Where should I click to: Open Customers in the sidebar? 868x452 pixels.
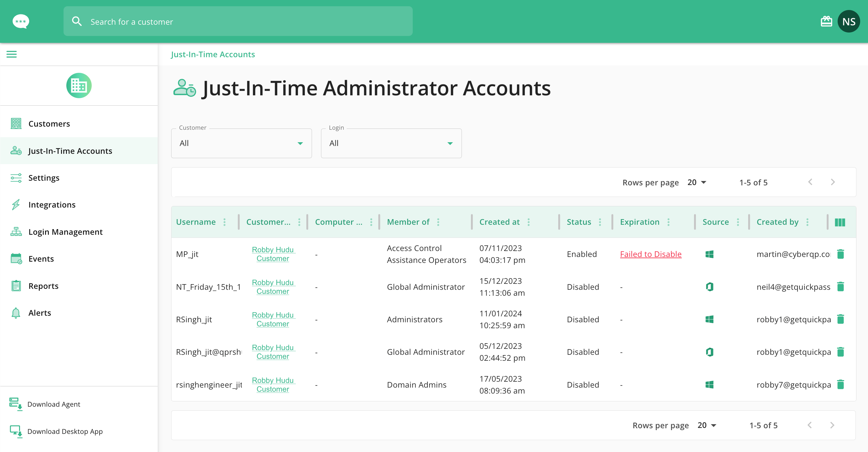click(79, 124)
